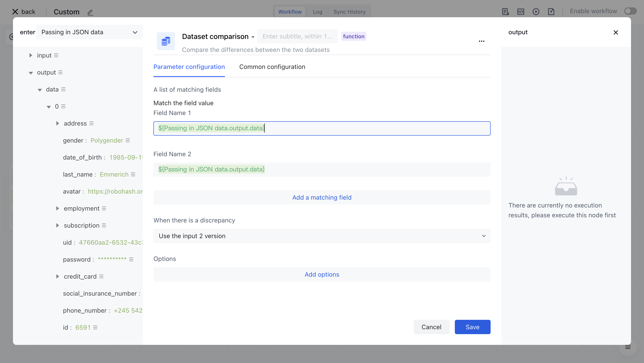Click the subtitle input field

tap(297, 36)
